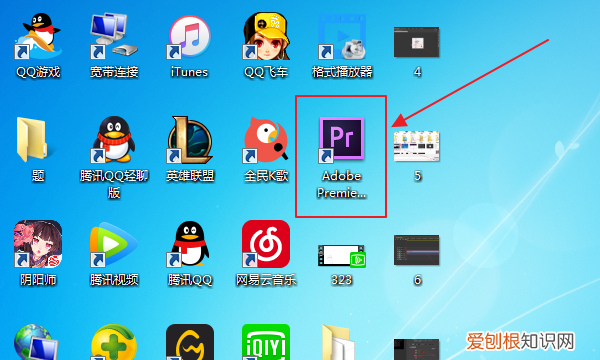Select the green plus-sign 360 icon

[x=114, y=342]
